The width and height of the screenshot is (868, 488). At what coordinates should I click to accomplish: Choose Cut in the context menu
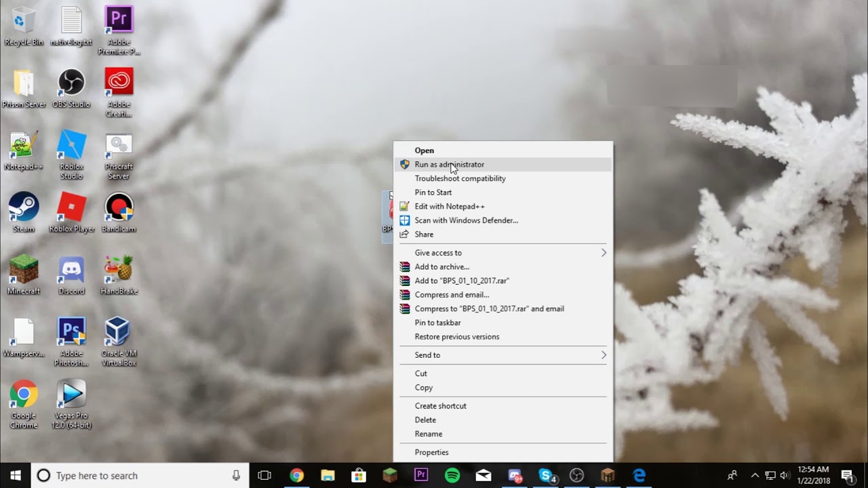[502, 373]
